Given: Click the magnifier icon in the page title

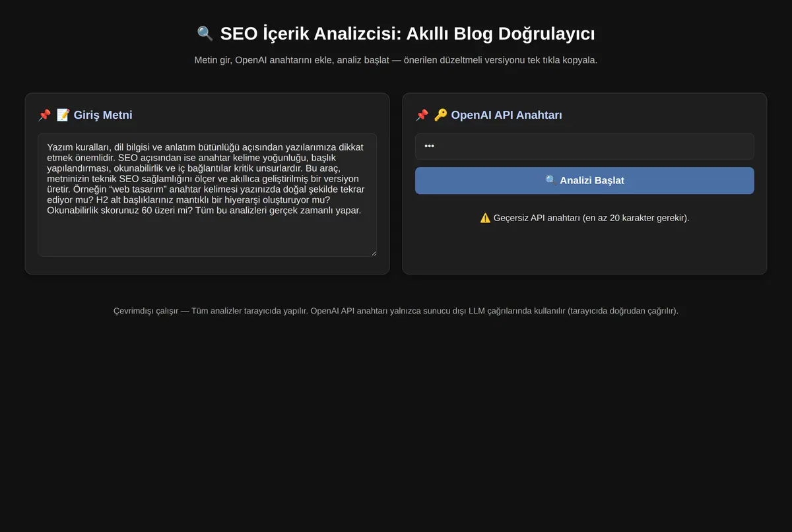Looking at the screenshot, I should [x=205, y=34].
